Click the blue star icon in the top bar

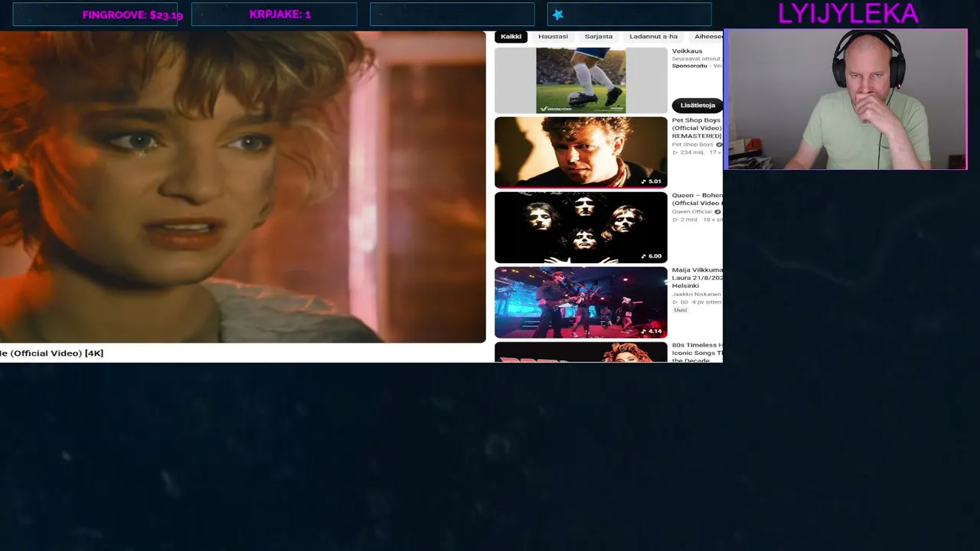[x=557, y=15]
